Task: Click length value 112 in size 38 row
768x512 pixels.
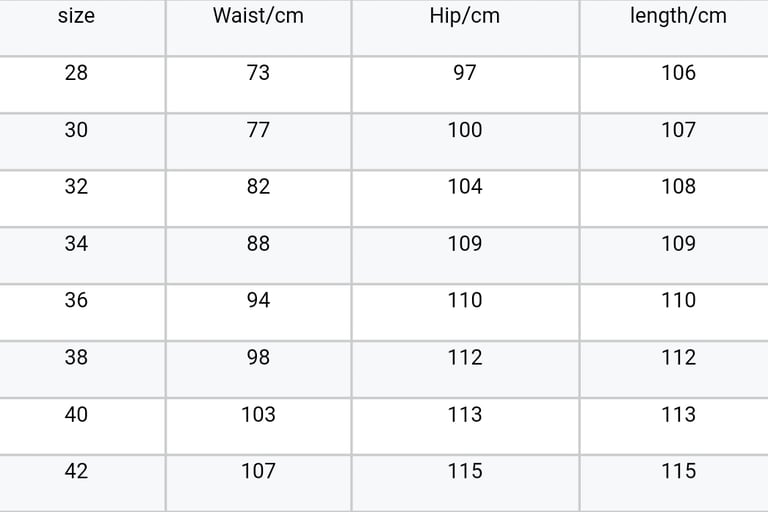Action: click(678, 358)
